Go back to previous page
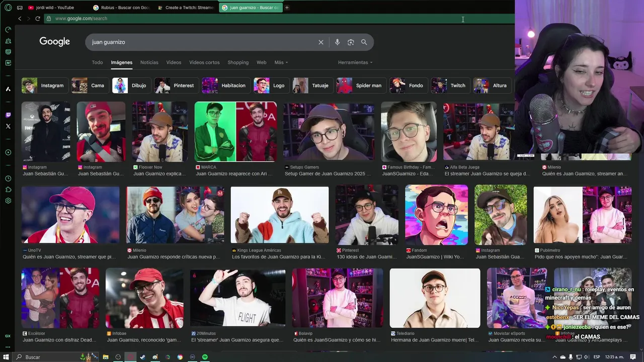 coord(20,19)
